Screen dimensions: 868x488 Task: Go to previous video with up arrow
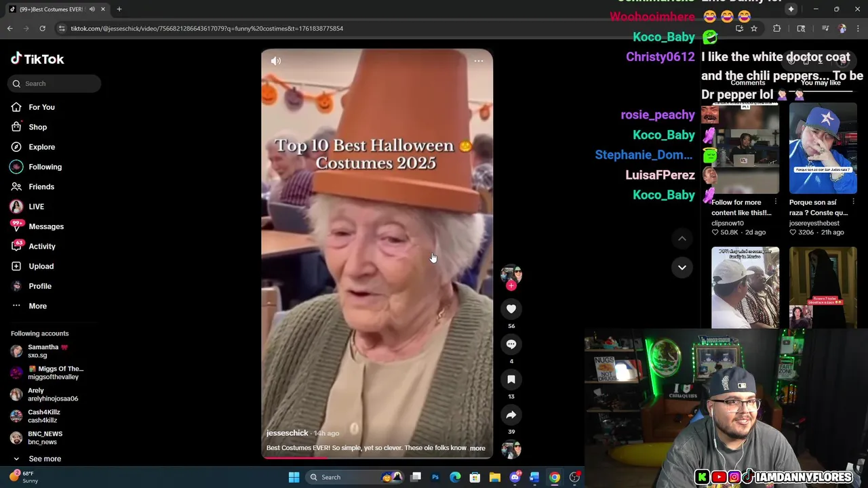(x=682, y=239)
